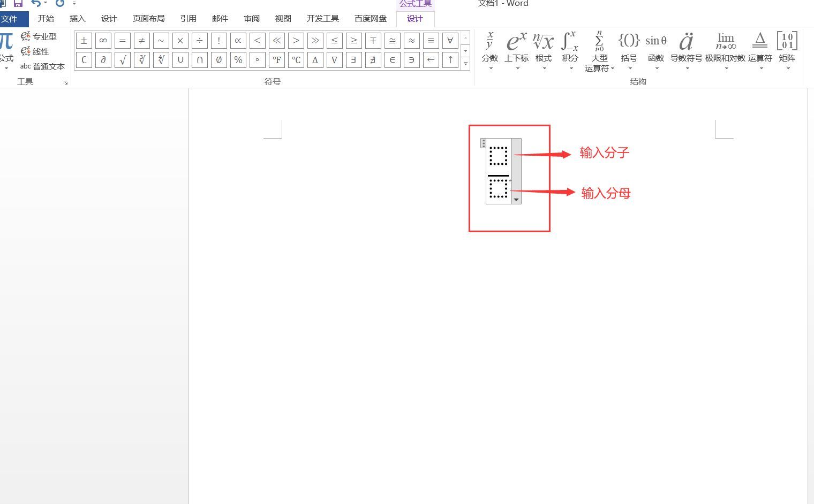Switch equation to 线性 linear format
The image size is (814, 504).
pyautogui.click(x=35, y=51)
